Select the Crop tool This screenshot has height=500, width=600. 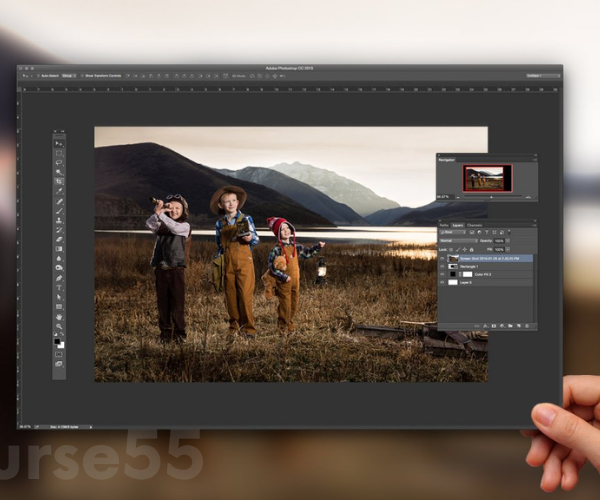tap(59, 182)
